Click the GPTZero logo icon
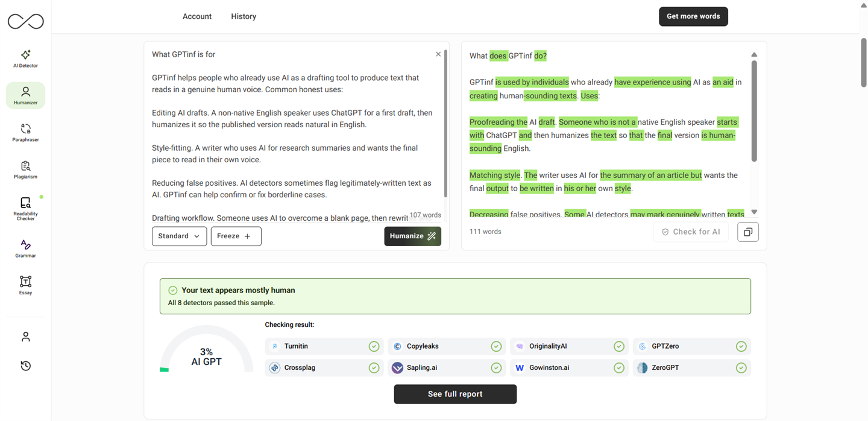The width and height of the screenshot is (868, 421). pos(642,346)
